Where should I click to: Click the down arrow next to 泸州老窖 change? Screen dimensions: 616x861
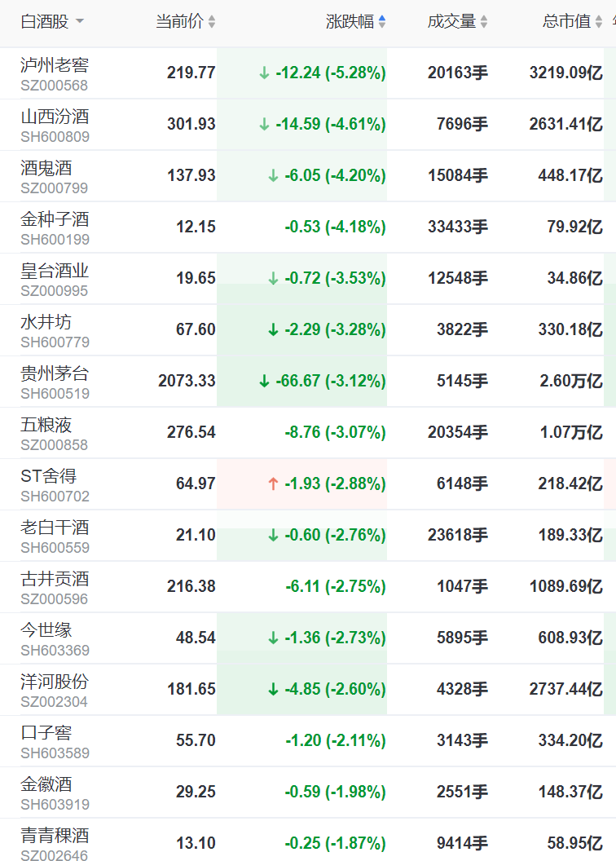pos(263,73)
